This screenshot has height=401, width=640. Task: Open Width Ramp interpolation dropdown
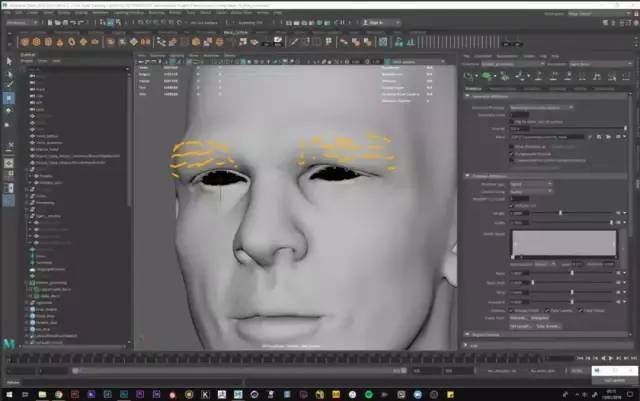(545, 265)
